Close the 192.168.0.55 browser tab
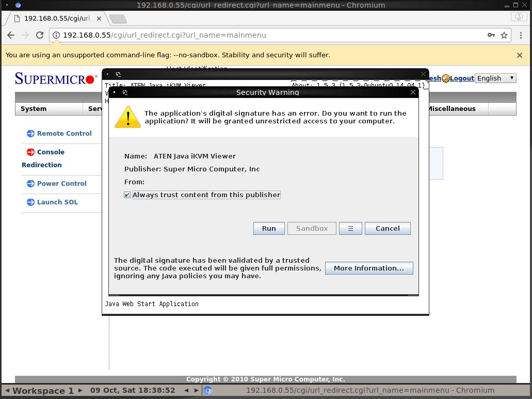532x399 pixels. pyautogui.click(x=99, y=18)
